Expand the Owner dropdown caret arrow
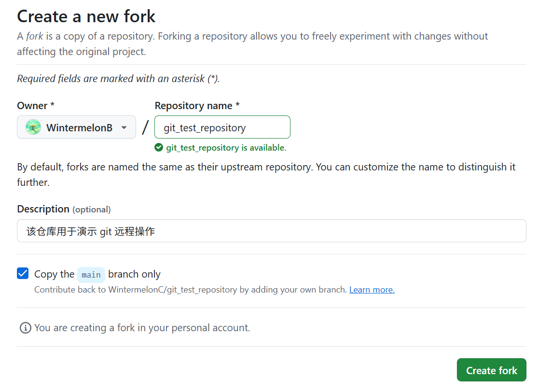This screenshot has height=392, width=538. [124, 127]
